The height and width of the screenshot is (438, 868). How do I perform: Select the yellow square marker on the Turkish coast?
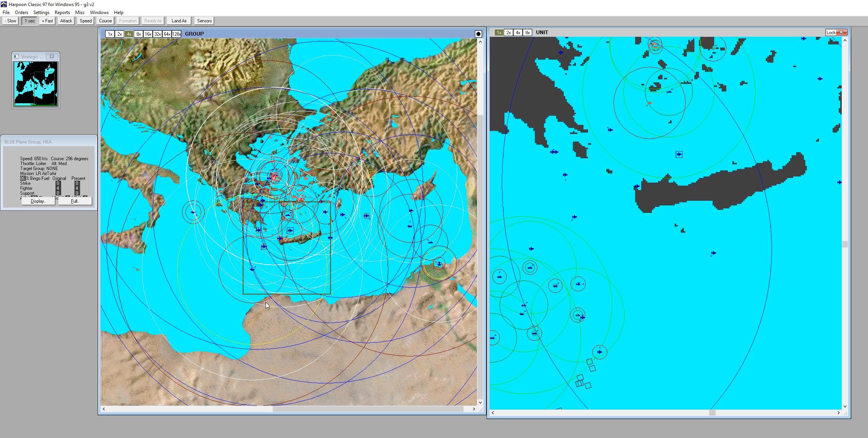click(372, 175)
